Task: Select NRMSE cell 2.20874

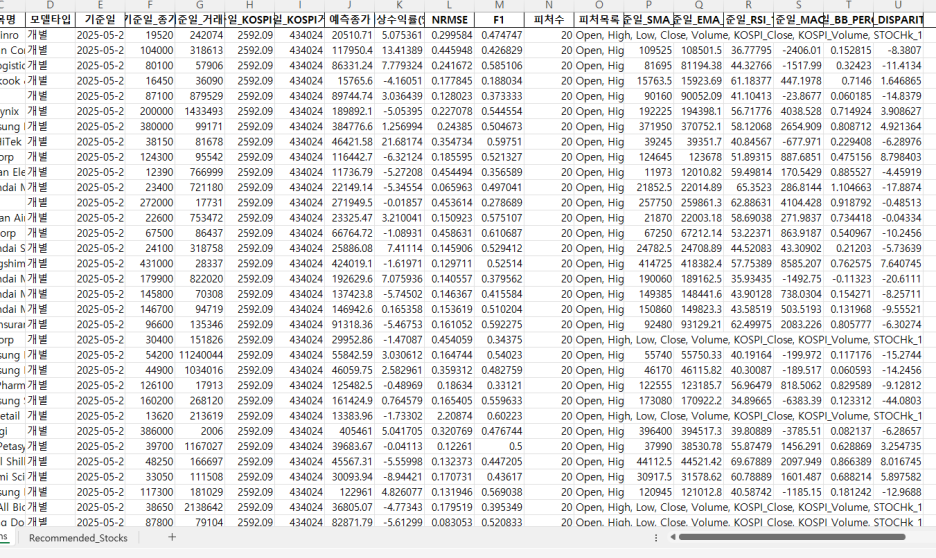Action: [449, 415]
